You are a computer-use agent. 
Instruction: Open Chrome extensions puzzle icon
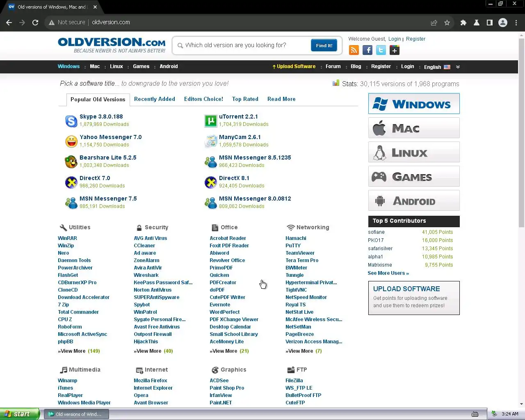click(463, 23)
